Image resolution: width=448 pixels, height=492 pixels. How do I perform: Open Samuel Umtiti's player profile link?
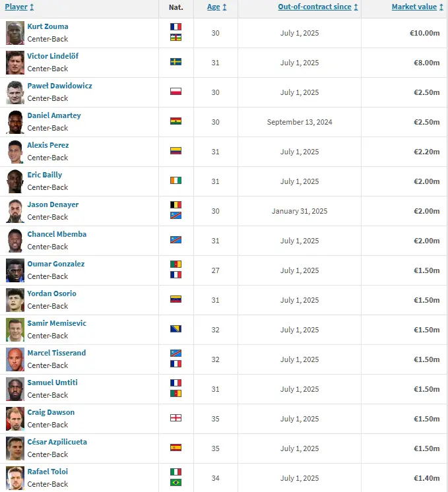pos(53,383)
